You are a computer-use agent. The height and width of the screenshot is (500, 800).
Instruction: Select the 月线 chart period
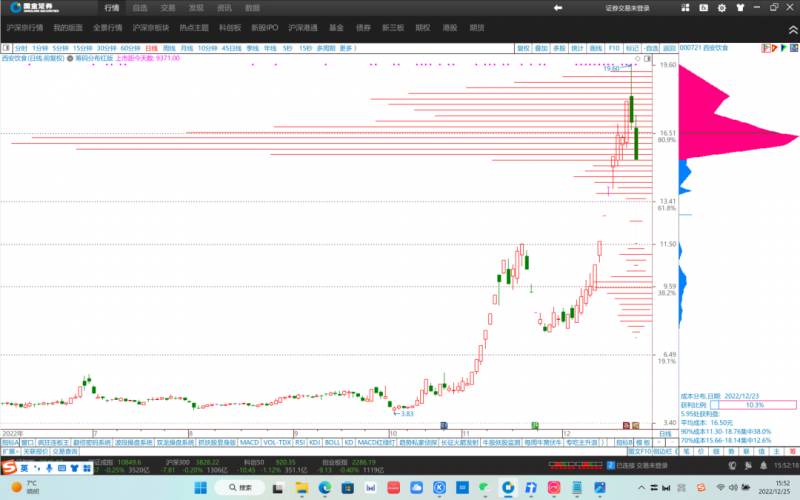187,48
